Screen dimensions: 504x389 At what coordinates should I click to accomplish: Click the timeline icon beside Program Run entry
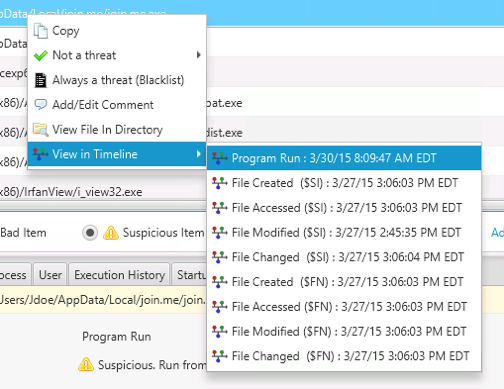click(220, 158)
